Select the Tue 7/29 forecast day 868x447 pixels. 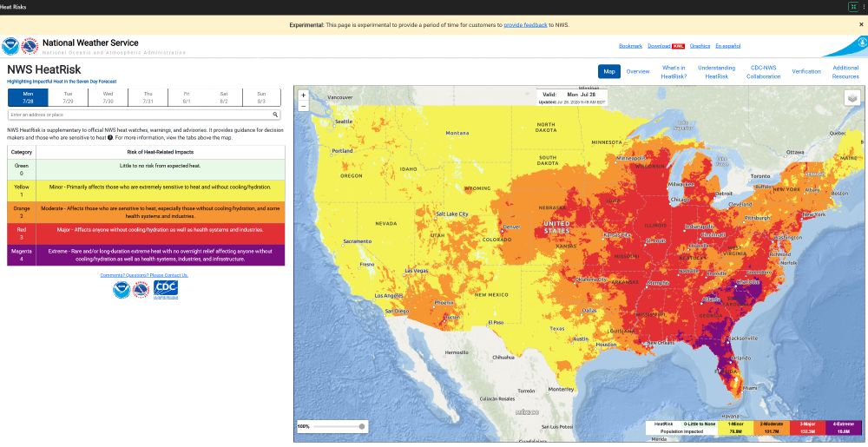pos(68,97)
